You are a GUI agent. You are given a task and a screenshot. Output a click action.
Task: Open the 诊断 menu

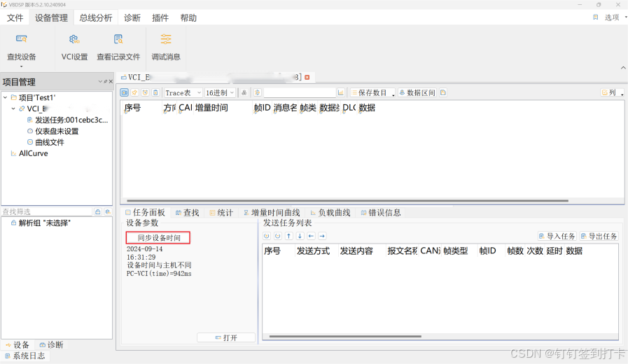point(132,18)
